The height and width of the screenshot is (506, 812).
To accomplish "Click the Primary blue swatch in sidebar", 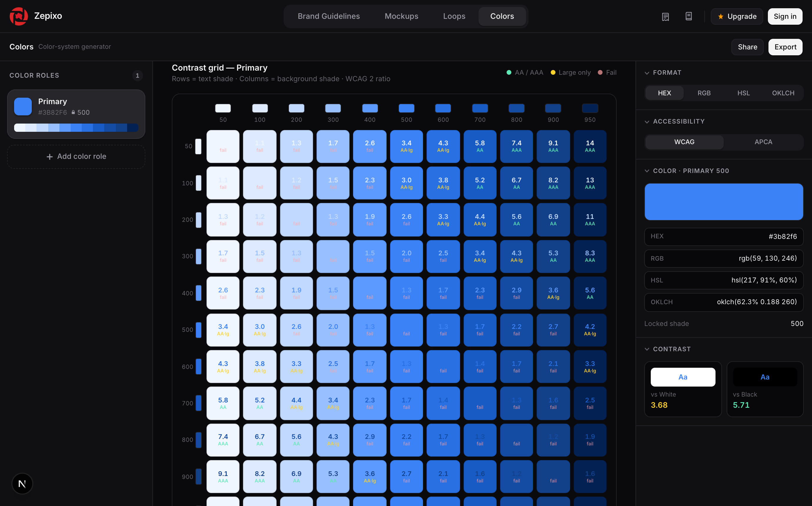I will [x=23, y=106].
